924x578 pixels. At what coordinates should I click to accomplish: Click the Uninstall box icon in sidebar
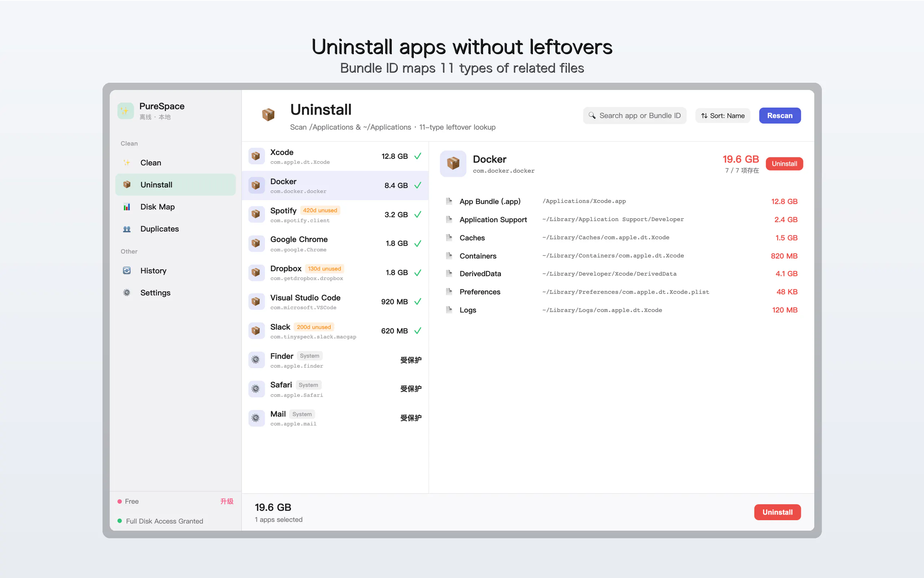[x=127, y=185]
